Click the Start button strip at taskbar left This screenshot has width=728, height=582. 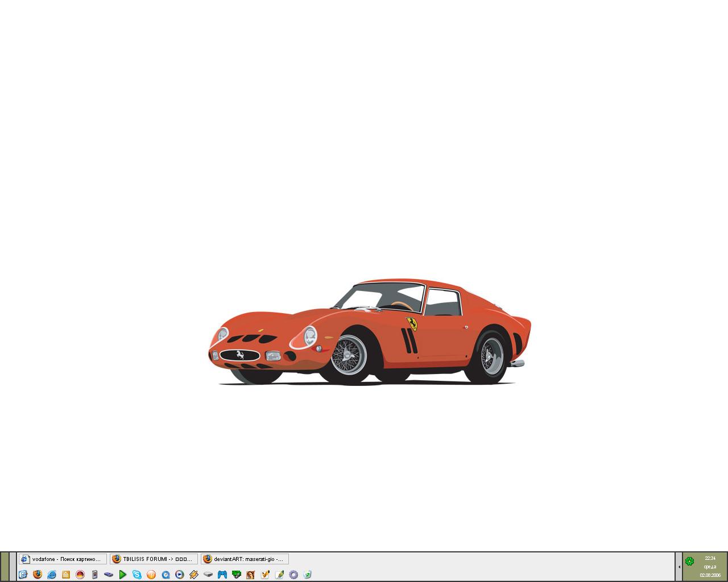[5, 567]
